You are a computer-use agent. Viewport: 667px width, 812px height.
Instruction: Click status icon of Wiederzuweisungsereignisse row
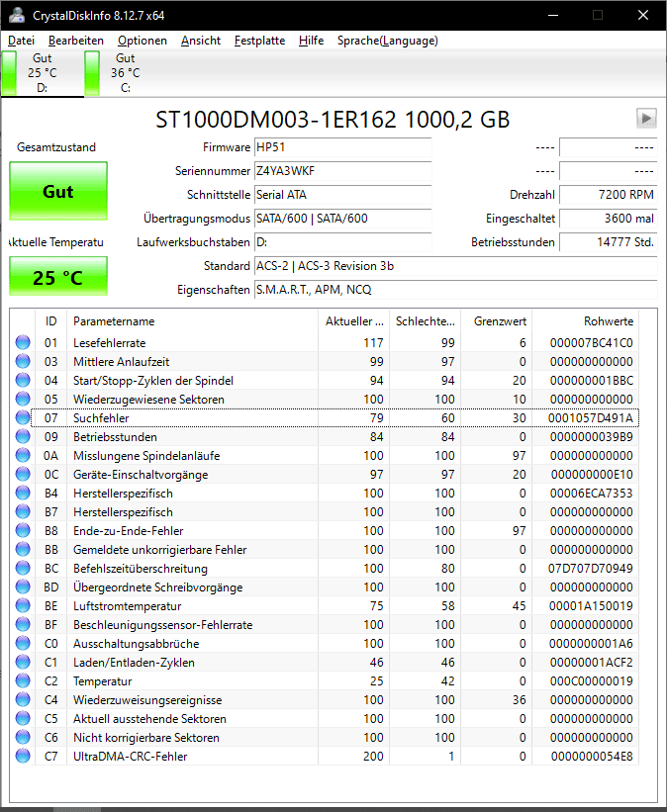pyautogui.click(x=23, y=699)
